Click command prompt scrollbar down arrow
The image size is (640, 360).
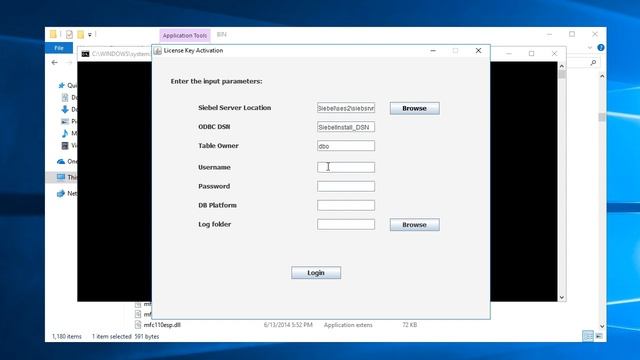(x=562, y=298)
